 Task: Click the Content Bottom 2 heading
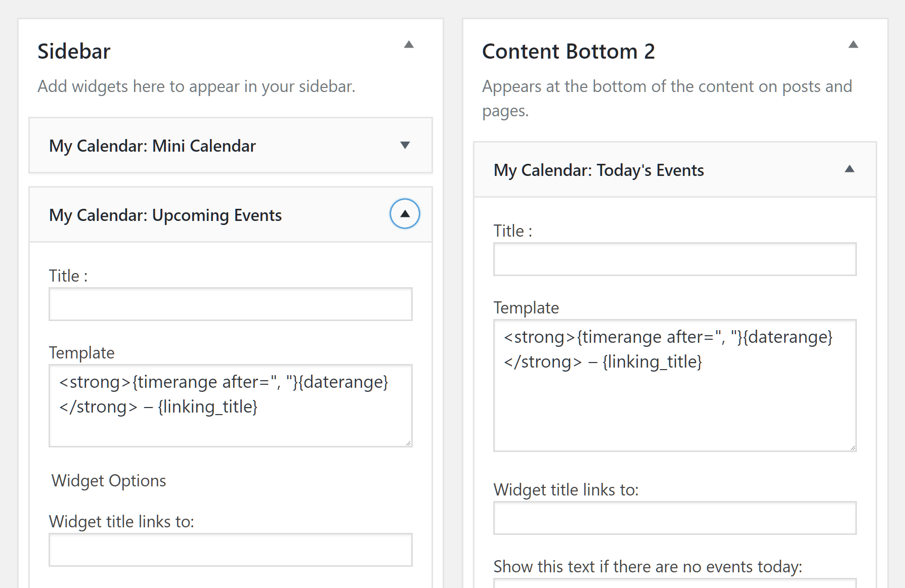click(568, 52)
